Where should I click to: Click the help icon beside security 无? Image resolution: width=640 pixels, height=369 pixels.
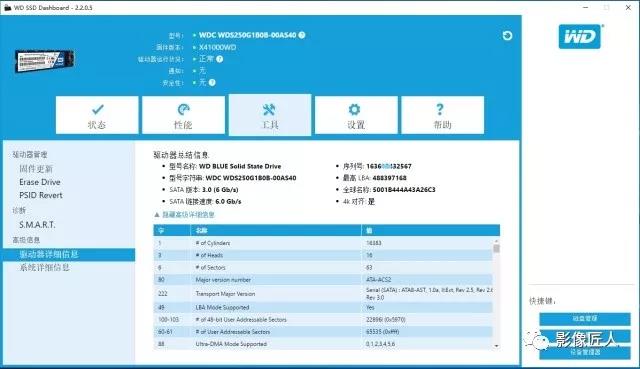point(212,82)
